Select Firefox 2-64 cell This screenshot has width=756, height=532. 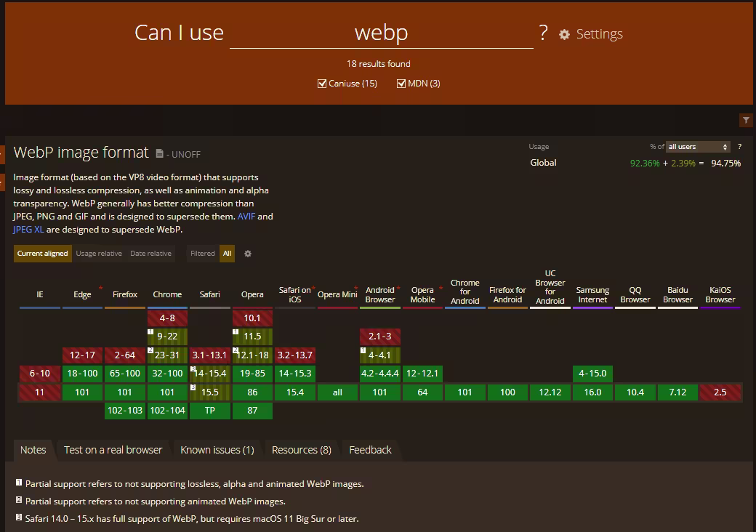pyautogui.click(x=125, y=355)
